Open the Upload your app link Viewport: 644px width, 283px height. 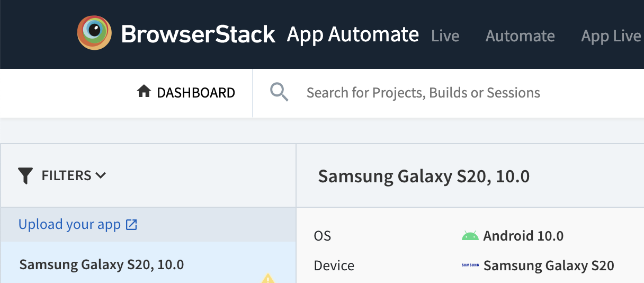(x=70, y=225)
